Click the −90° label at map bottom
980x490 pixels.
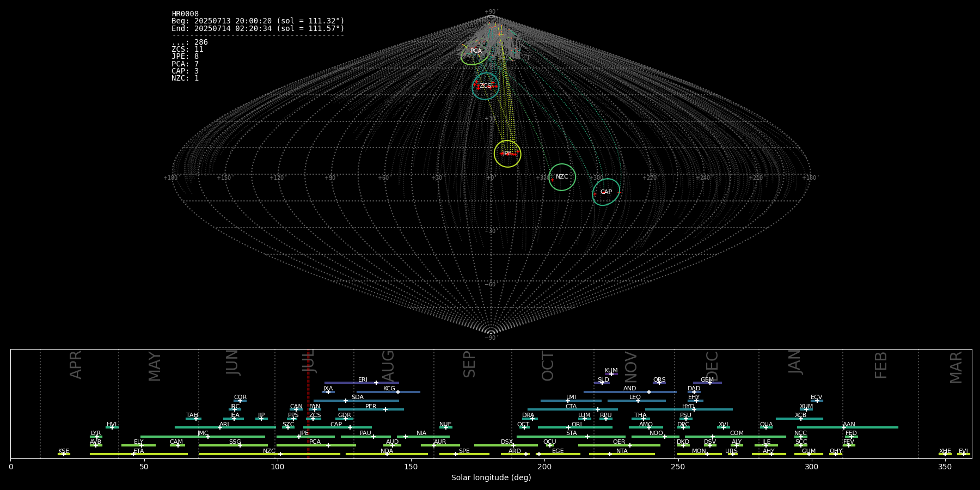click(x=491, y=338)
